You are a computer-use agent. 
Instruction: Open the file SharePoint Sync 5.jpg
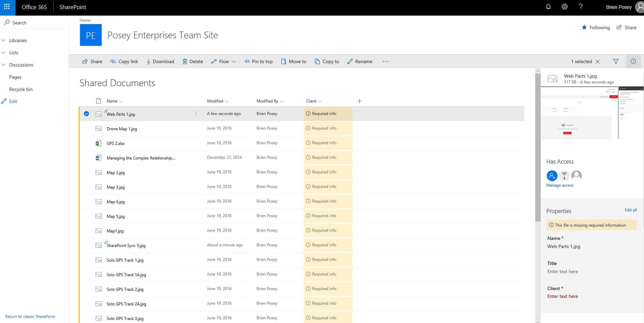tap(126, 246)
